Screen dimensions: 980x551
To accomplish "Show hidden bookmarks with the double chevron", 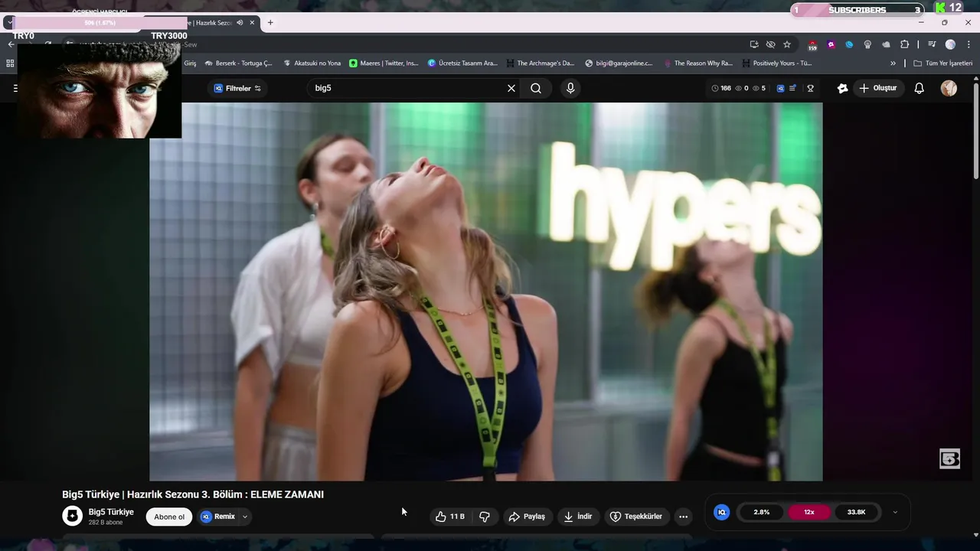I will click(x=893, y=64).
